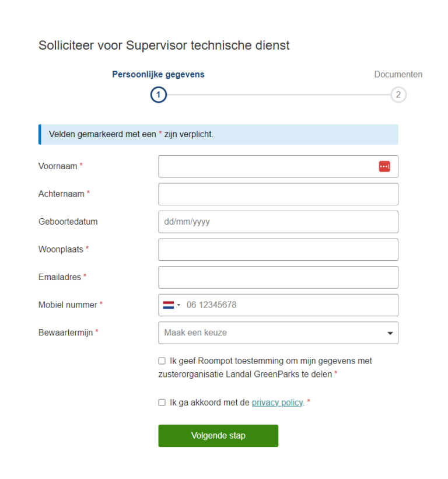448x479 pixels.
Task: Click inside the Emailadres input field
Action: point(278,277)
